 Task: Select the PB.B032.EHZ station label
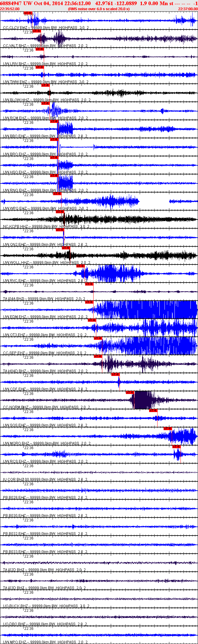pos(46,534)
